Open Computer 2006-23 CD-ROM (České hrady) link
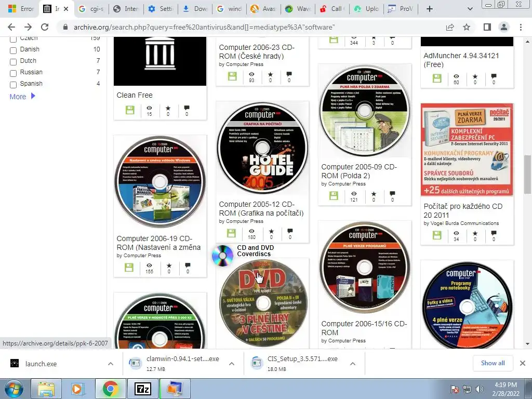532x399 pixels. click(257, 51)
